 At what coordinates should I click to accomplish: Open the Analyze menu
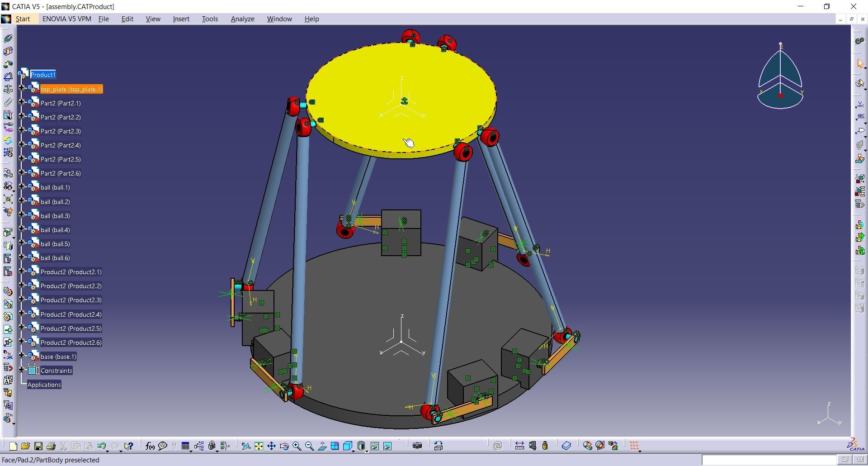242,19
